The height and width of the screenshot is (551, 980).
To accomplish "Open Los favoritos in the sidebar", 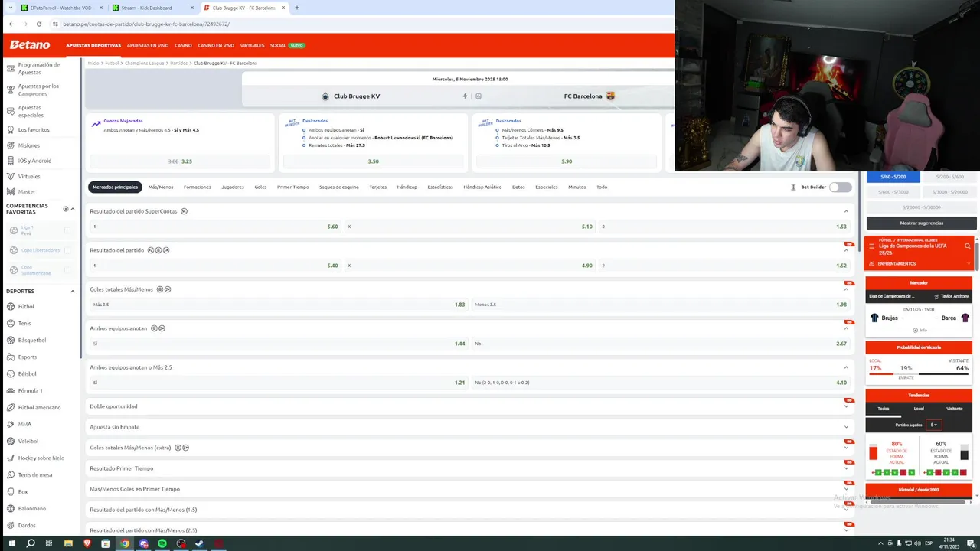I will point(34,129).
